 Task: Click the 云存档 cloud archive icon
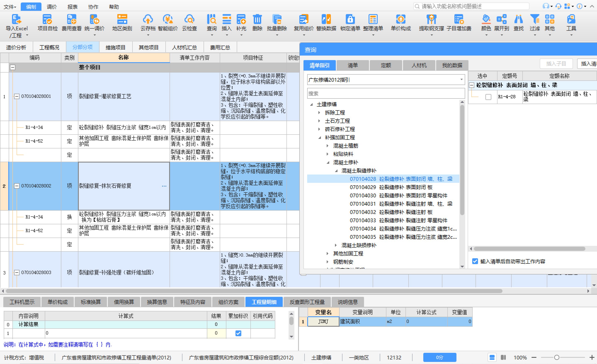click(x=148, y=19)
